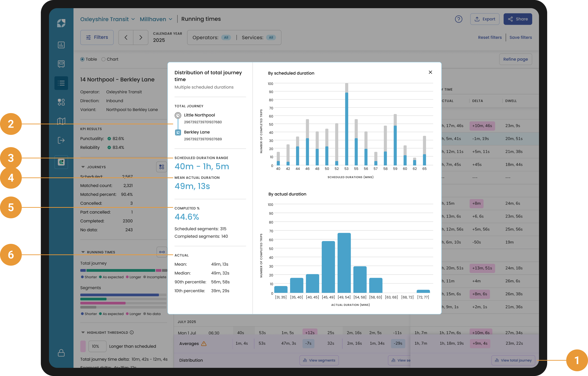Close the distribution popup with X
This screenshot has height=376, width=588.
click(430, 72)
